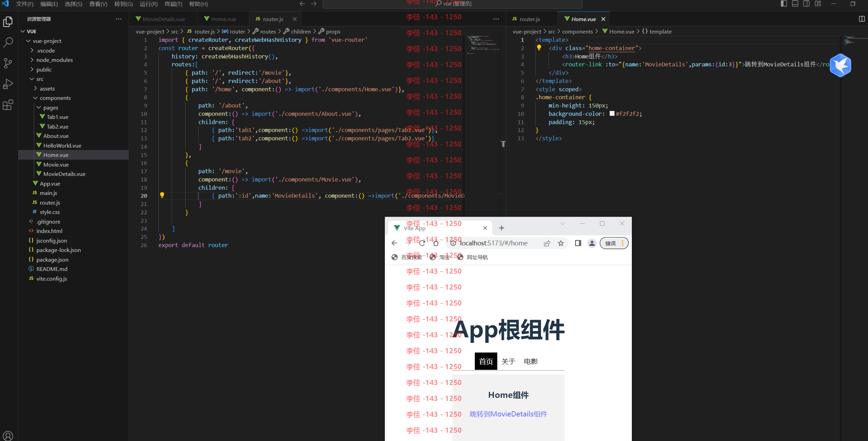Go back with title bar arrow

(x=302, y=4)
